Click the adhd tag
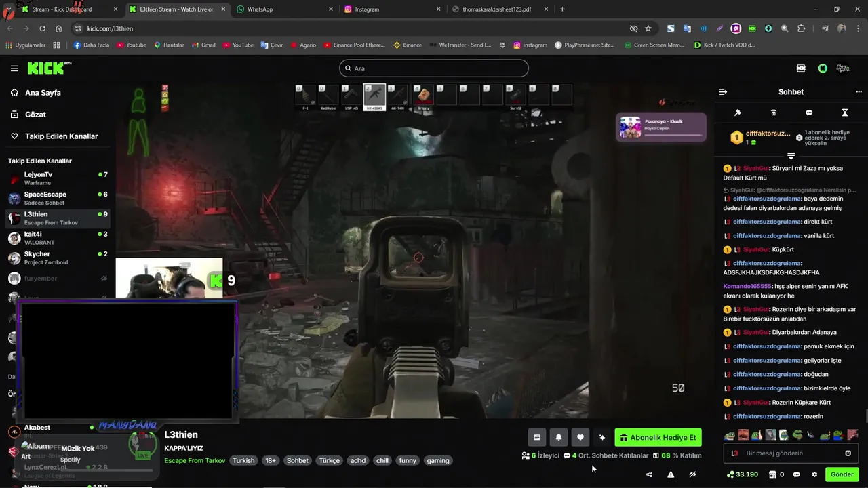The image size is (868, 488). (x=358, y=460)
